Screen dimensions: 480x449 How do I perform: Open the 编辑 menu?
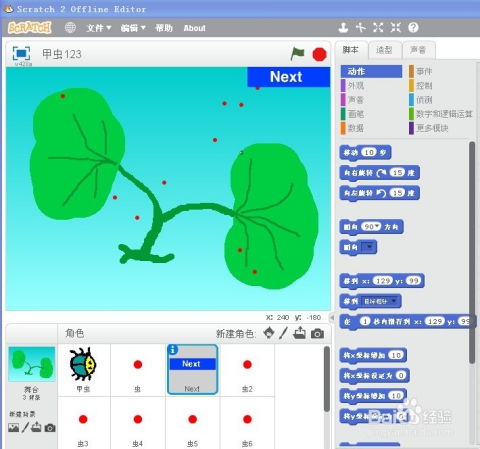tap(133, 28)
